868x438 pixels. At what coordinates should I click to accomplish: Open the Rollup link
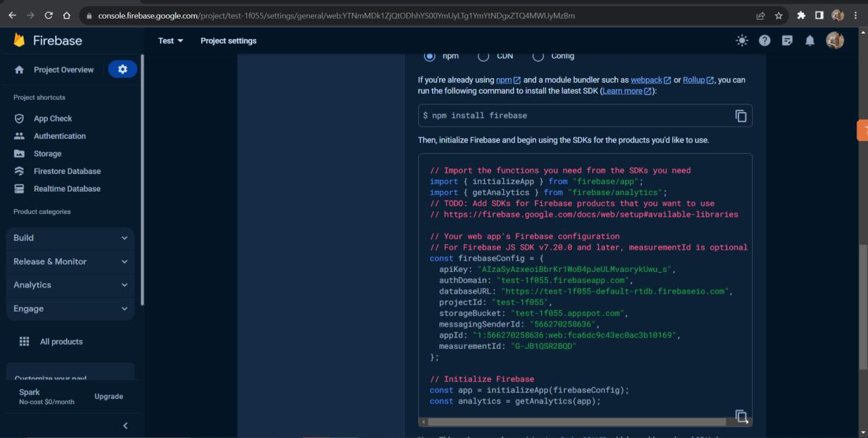pos(698,80)
